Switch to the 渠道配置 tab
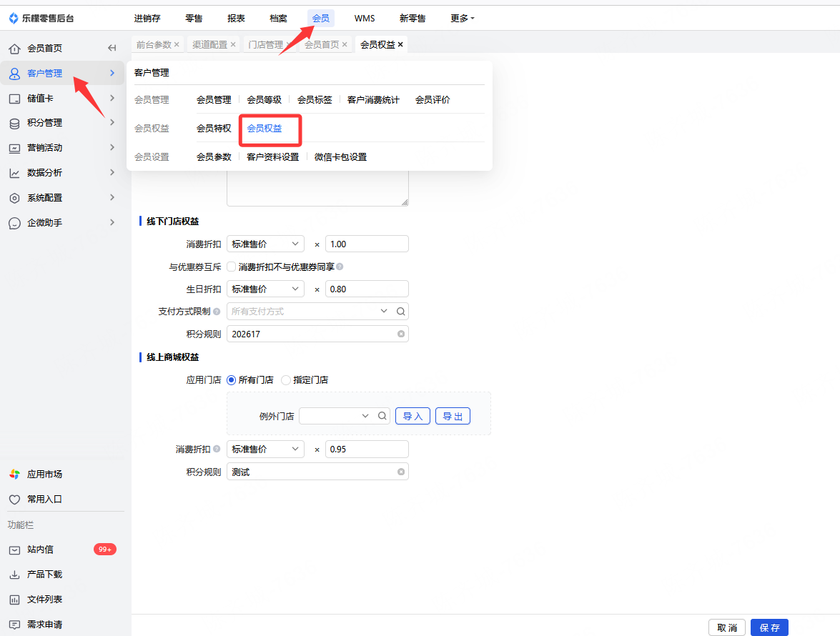The height and width of the screenshot is (636, 840). (x=210, y=44)
